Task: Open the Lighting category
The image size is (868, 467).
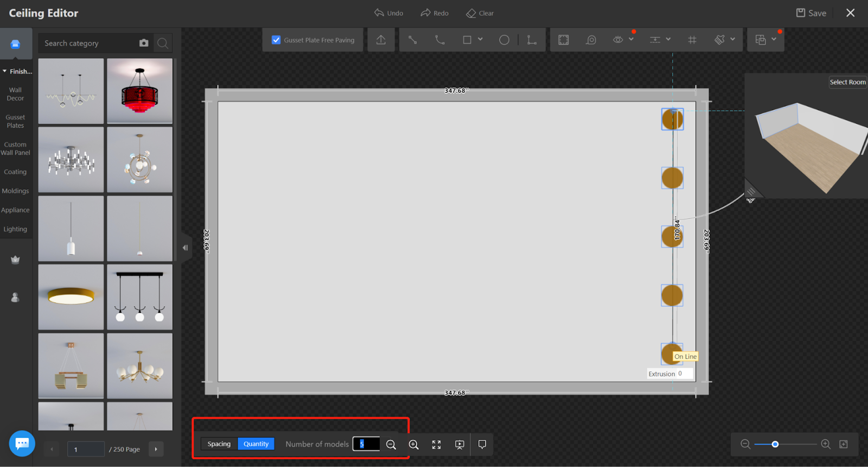Action: point(15,229)
